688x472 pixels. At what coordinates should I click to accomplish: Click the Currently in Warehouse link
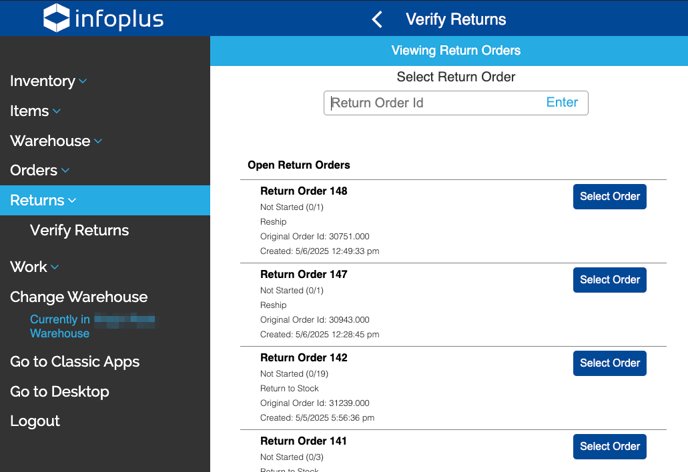point(92,326)
